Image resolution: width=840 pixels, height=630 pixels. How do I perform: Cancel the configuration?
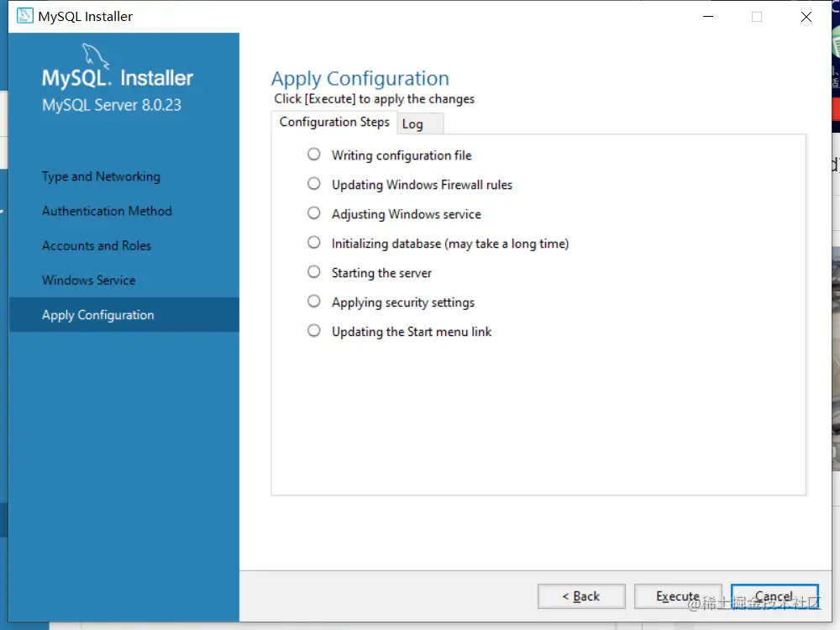point(774,596)
